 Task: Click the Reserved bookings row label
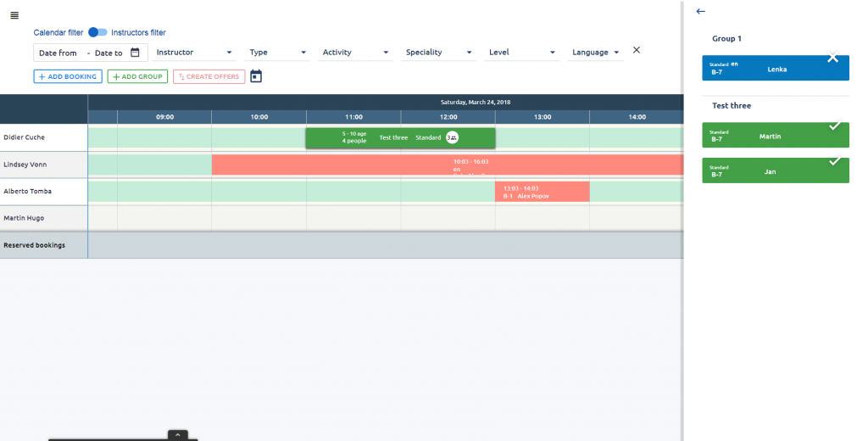(x=34, y=245)
